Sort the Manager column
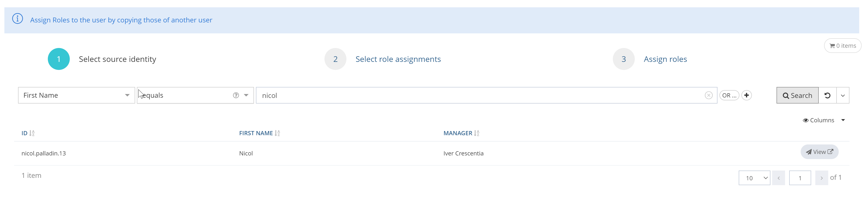 (x=476, y=133)
